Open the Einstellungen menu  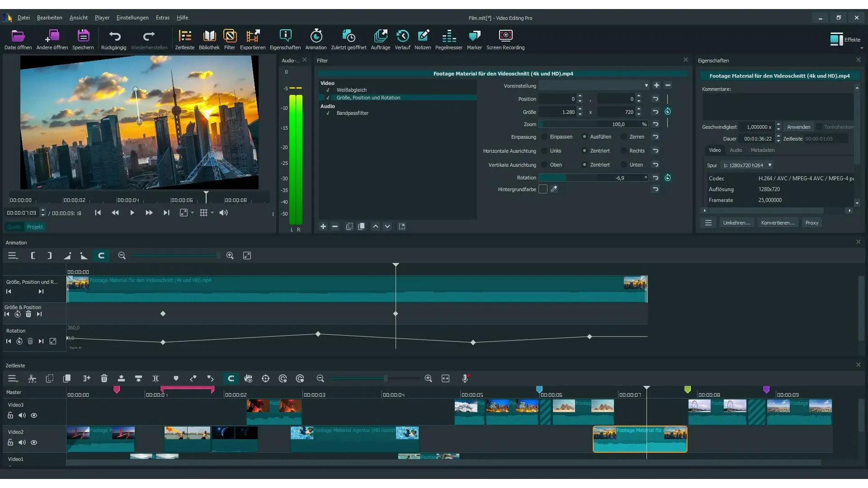pyautogui.click(x=132, y=18)
